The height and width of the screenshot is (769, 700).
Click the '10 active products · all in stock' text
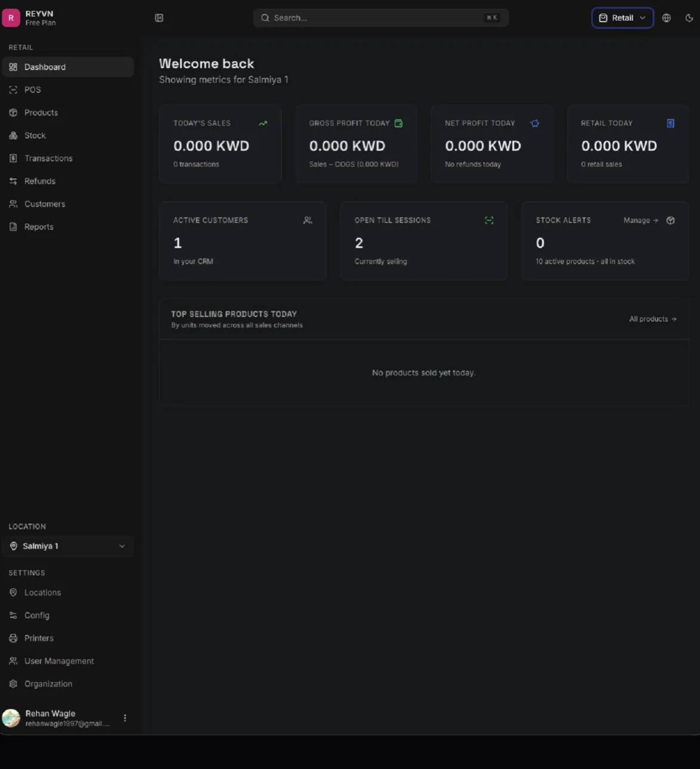[x=585, y=262]
